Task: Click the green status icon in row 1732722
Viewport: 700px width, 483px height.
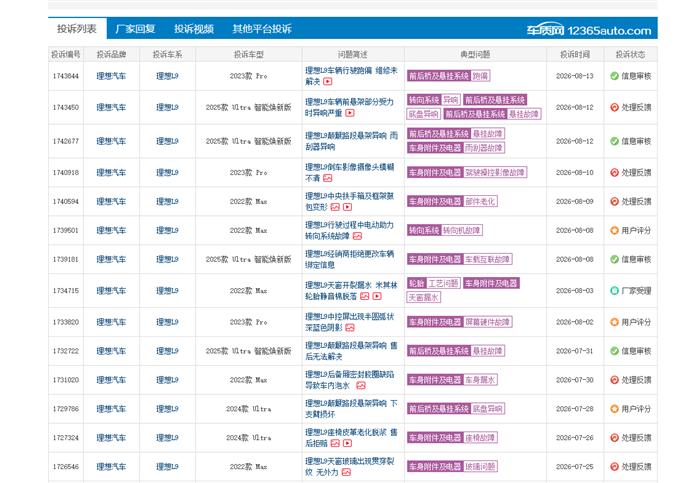Action: click(x=614, y=351)
